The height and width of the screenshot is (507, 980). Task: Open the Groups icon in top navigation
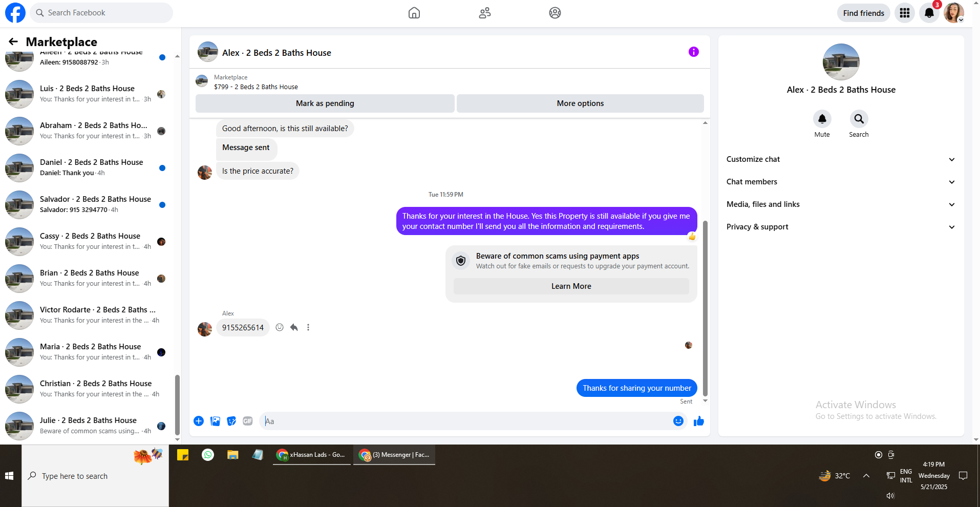click(555, 13)
